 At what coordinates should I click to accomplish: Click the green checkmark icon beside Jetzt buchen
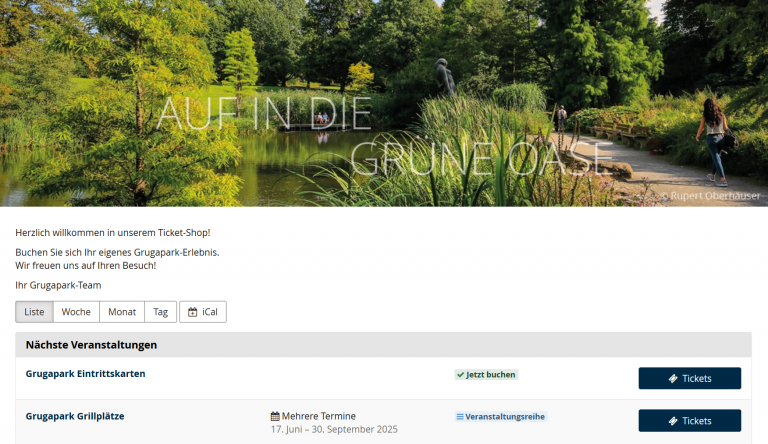(460, 375)
